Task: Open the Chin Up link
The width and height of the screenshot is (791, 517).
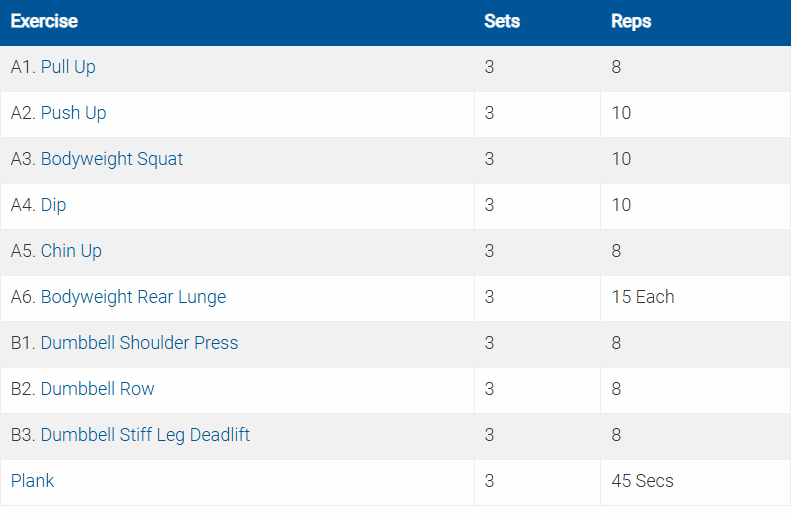Action: [x=71, y=251]
